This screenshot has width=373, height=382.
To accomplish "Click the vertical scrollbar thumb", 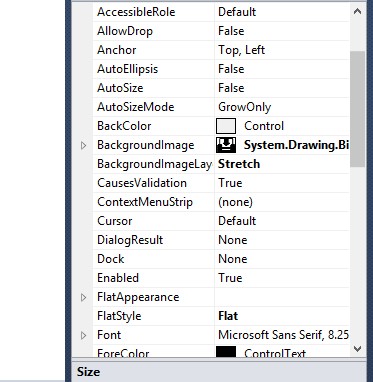I will pyautogui.click(x=357, y=109).
